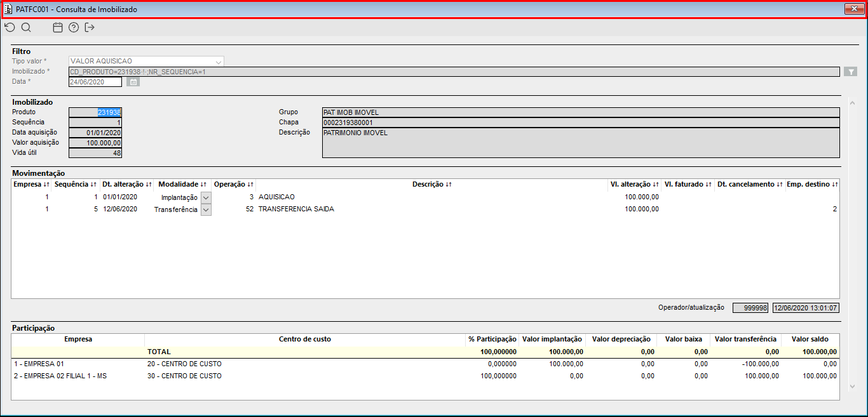Click the Chapa field 0002319380001
Screen dimensions: 868x417
pyautogui.click(x=581, y=122)
